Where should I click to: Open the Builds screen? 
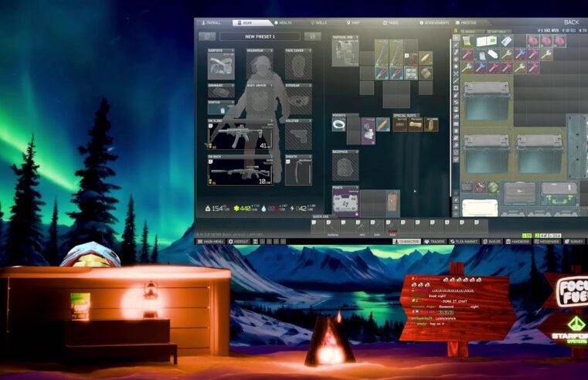pyautogui.click(x=492, y=242)
